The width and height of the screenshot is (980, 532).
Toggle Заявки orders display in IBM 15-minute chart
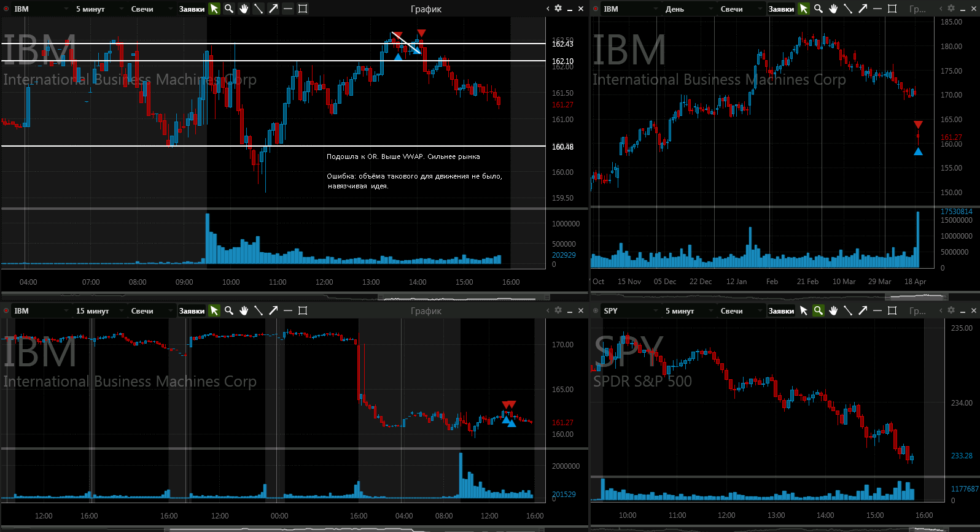point(192,311)
